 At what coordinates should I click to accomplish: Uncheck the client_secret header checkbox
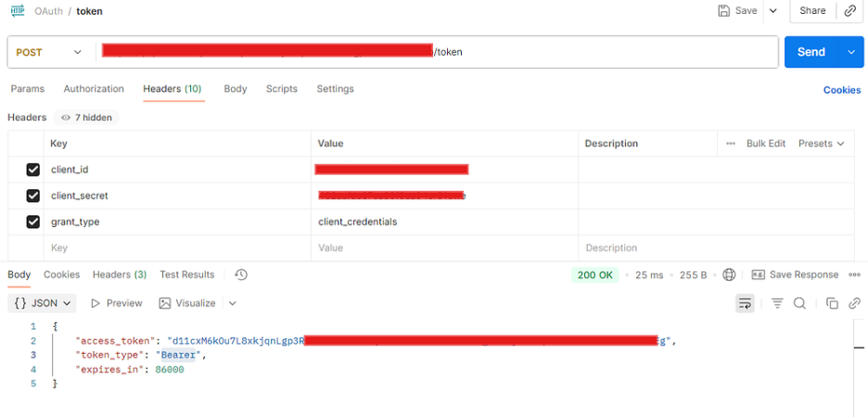tap(33, 196)
